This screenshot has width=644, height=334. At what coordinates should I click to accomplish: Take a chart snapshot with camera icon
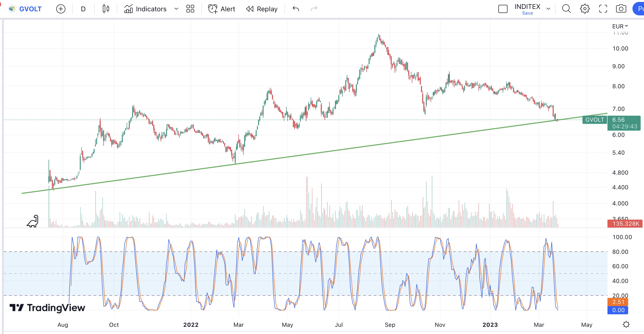621,9
